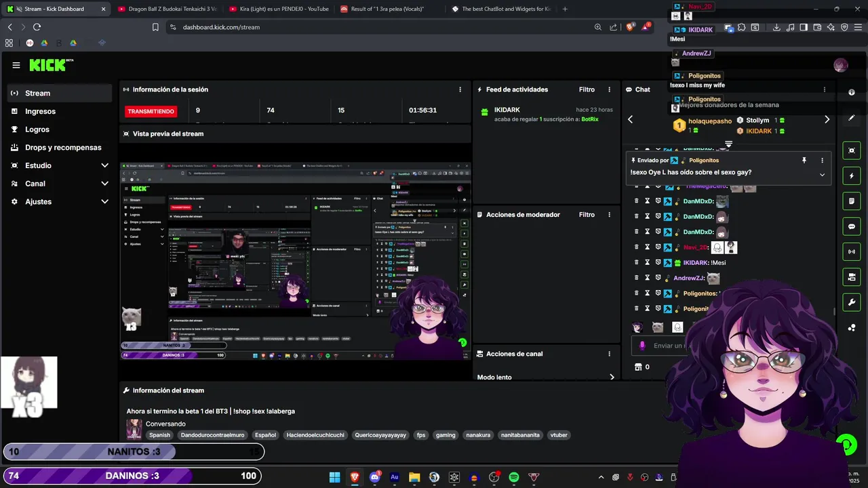Switch to the Dragon Ball Z Budokai tab
868x488 pixels.
(166, 9)
